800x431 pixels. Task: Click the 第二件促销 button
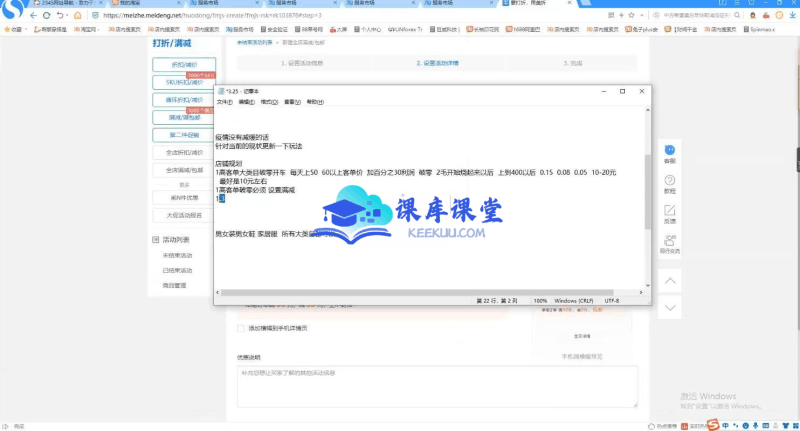pos(184,135)
